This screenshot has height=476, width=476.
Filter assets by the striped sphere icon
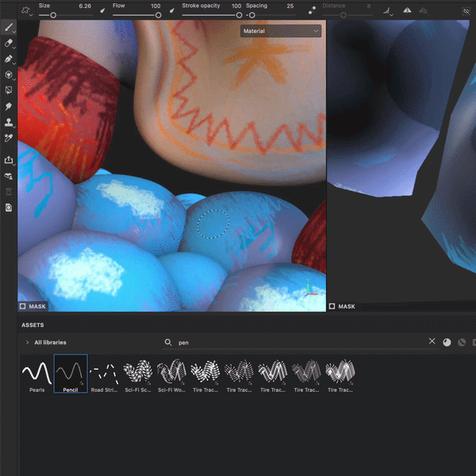coord(462,343)
